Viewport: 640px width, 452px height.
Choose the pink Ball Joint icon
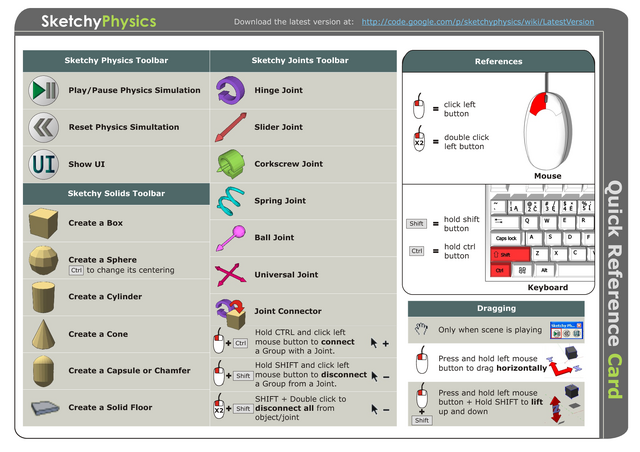click(x=231, y=238)
